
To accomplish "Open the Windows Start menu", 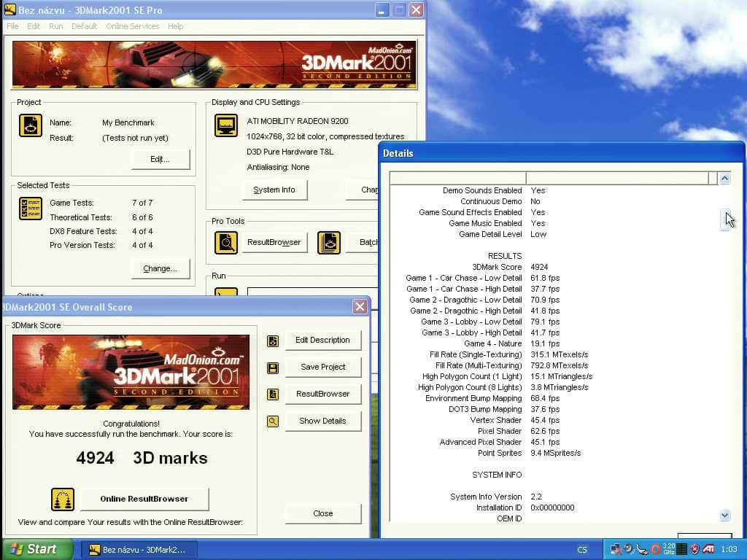I will click(x=37, y=549).
